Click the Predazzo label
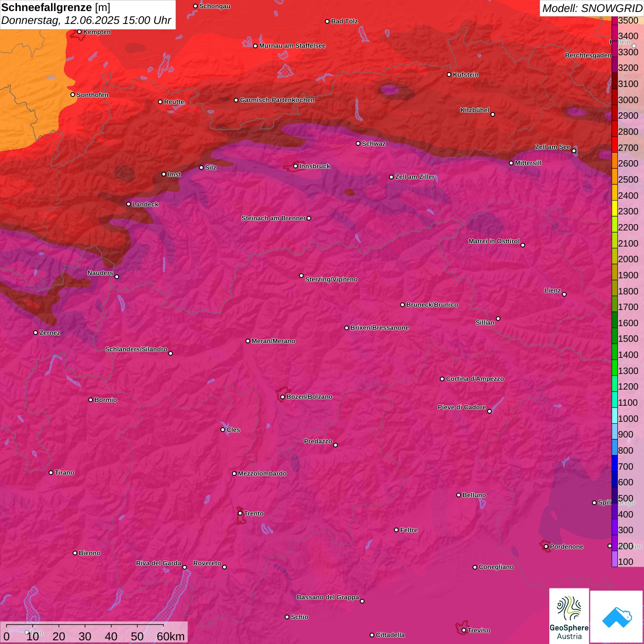644x644 pixels. 318,441
